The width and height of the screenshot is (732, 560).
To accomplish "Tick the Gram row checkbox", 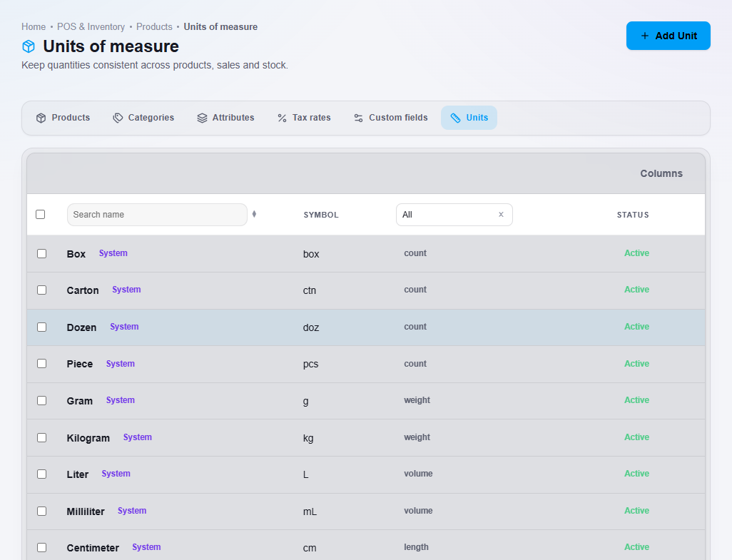I will coord(42,400).
